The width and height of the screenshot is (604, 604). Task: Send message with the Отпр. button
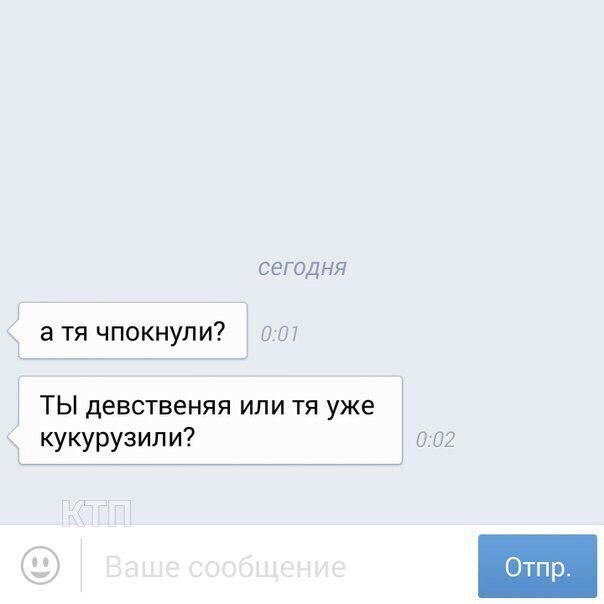(537, 566)
